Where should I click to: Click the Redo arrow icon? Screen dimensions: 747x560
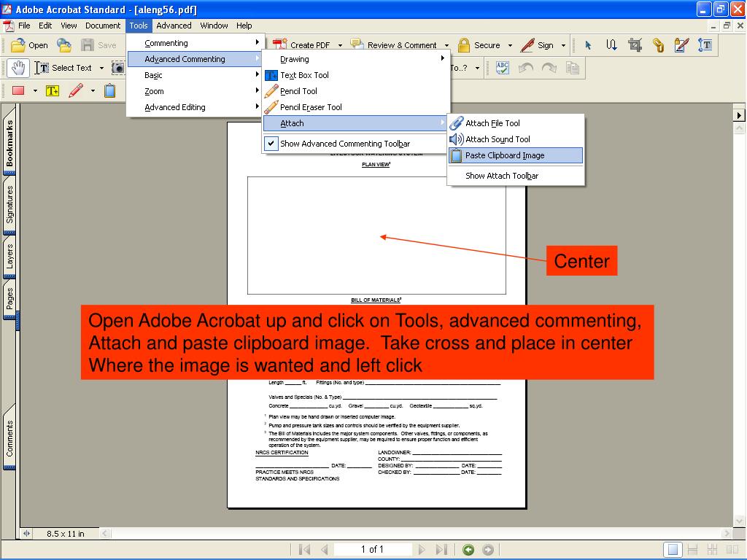tap(549, 68)
